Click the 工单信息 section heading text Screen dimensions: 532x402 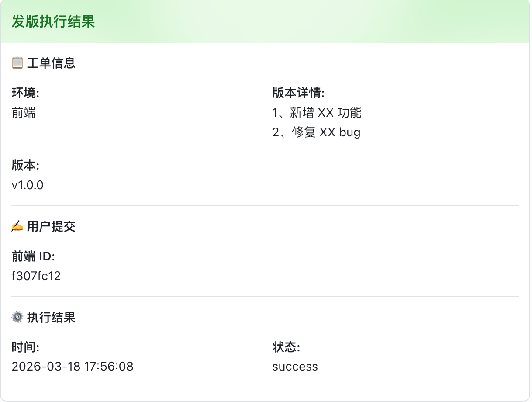click(51, 63)
